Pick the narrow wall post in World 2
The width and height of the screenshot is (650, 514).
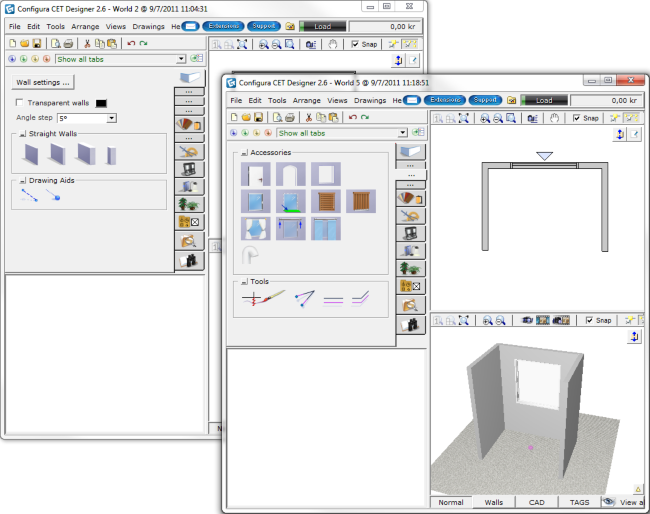[111, 155]
